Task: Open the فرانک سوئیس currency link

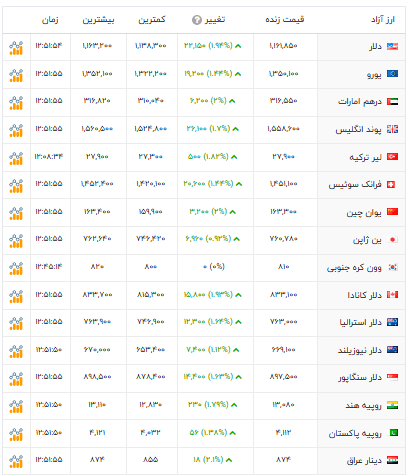Action: [x=355, y=185]
